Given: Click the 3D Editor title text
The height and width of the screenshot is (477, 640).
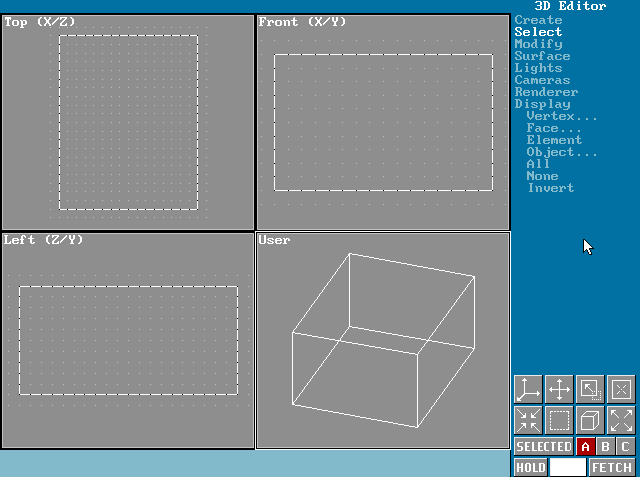Looking at the screenshot, I should [x=570, y=6].
